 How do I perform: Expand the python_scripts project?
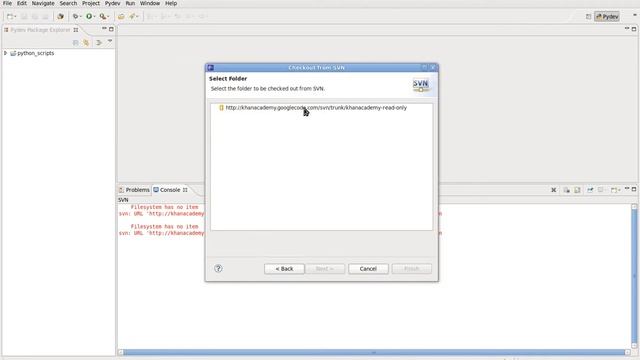[5, 53]
